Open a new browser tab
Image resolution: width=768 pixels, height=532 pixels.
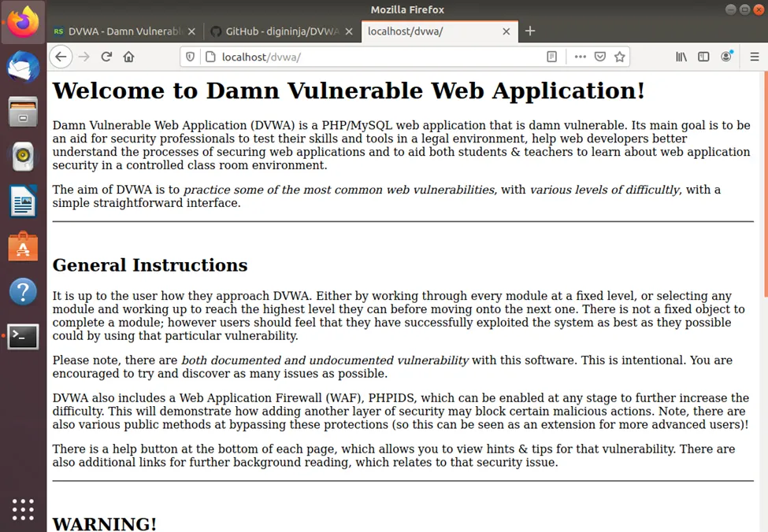530,31
